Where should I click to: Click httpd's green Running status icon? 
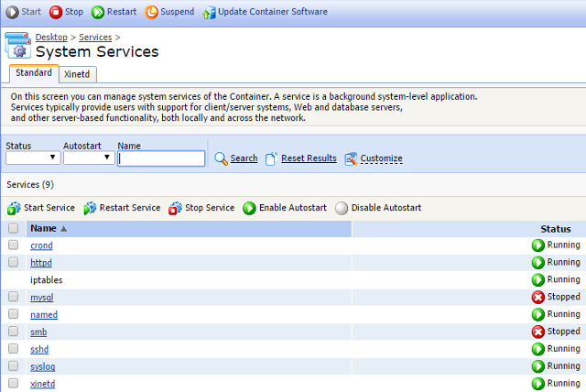coord(537,263)
